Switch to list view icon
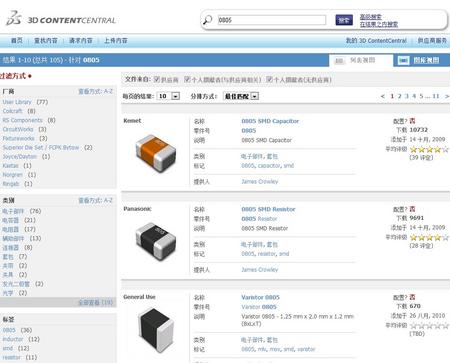Screen dimensions: 450x363 click(339, 61)
